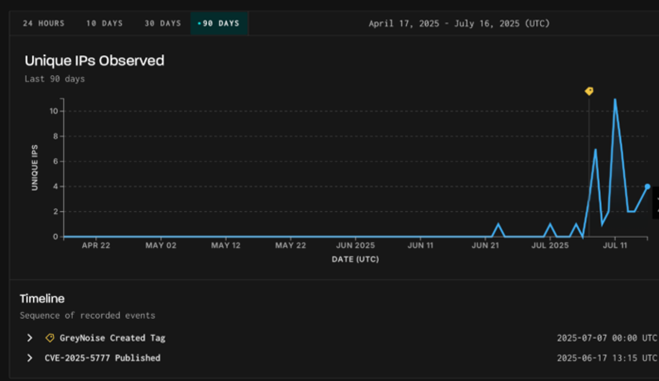Click the small spike at JUL 2025

tap(550, 225)
